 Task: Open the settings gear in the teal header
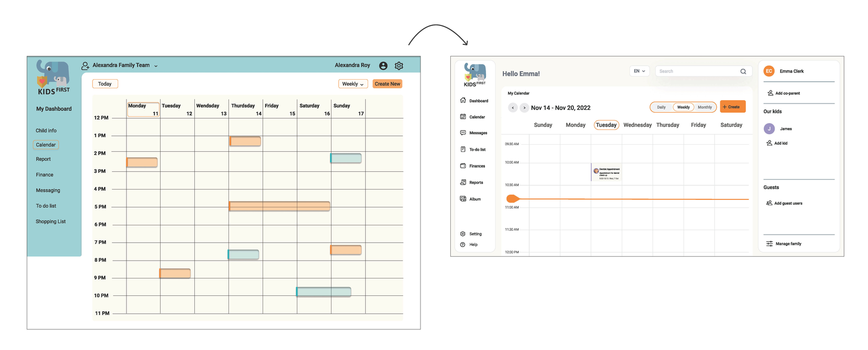pyautogui.click(x=399, y=66)
